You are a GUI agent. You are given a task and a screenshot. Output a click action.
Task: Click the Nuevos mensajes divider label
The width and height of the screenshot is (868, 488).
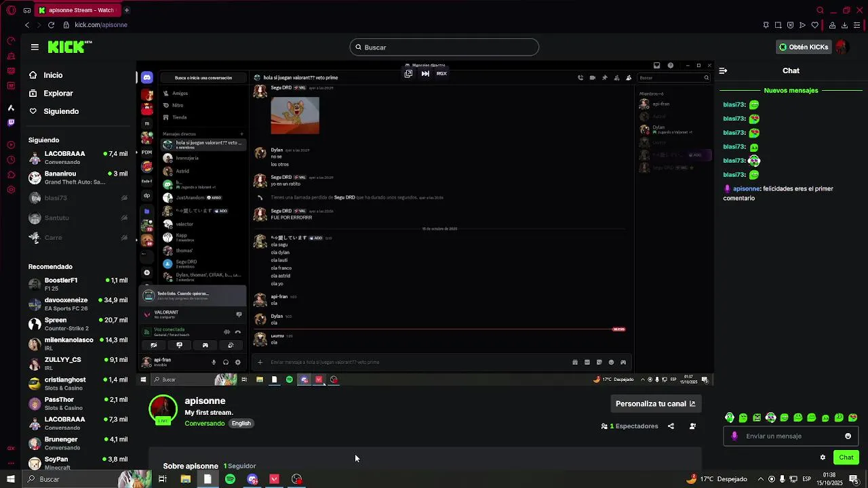pos(791,90)
